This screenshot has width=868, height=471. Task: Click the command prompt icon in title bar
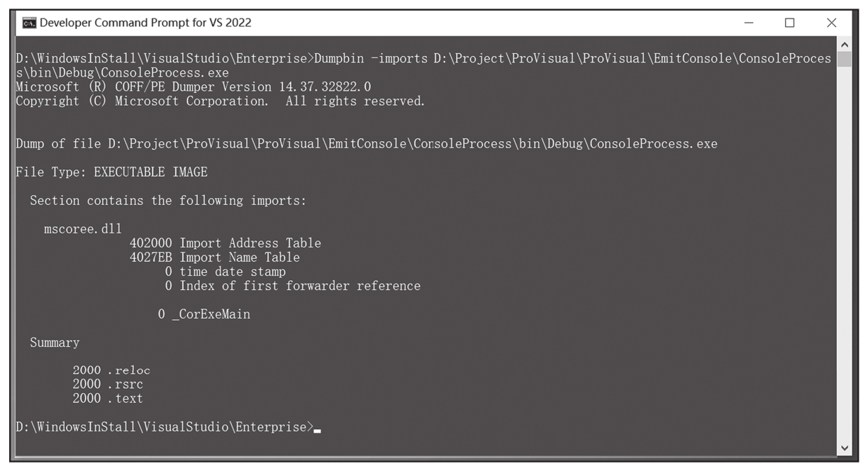tap(28, 23)
